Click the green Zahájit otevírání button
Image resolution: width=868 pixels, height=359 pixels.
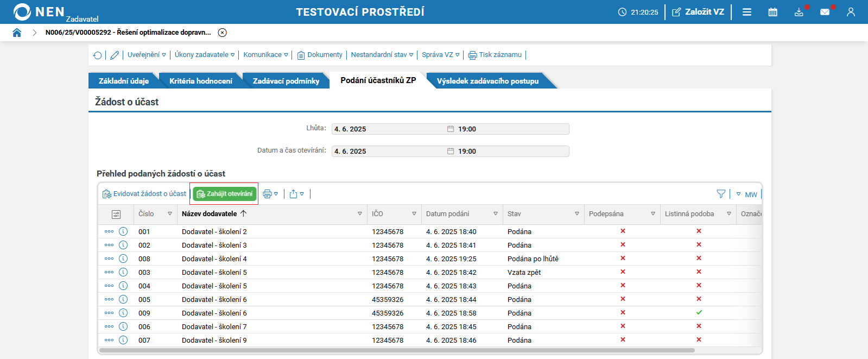225,194
